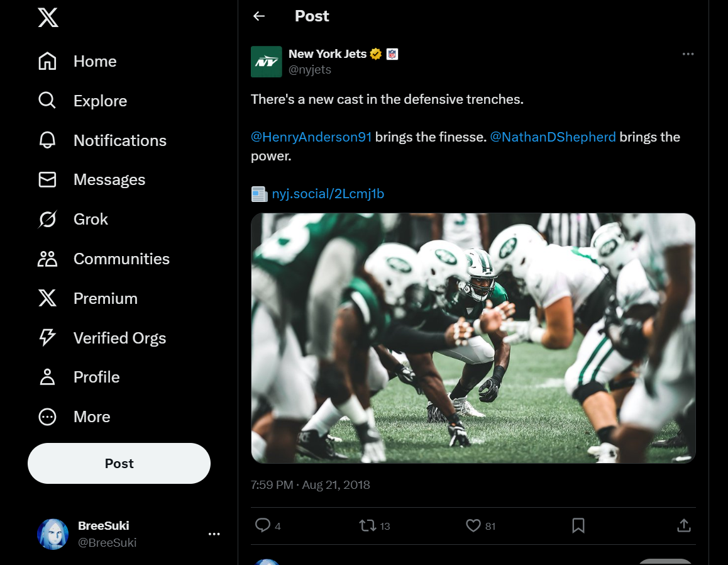The height and width of the screenshot is (565, 728).
Task: Share the post via upload icon
Action: click(684, 525)
